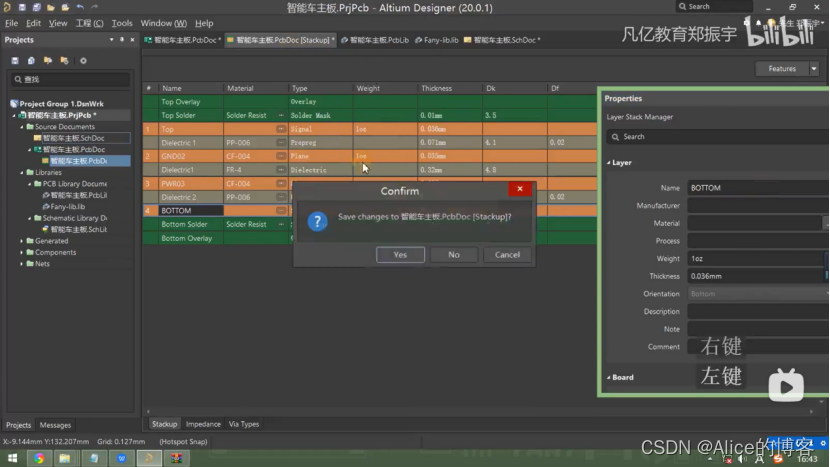Image resolution: width=830 pixels, height=467 pixels.
Task: Click No in the Confirm dialog
Action: (x=454, y=255)
